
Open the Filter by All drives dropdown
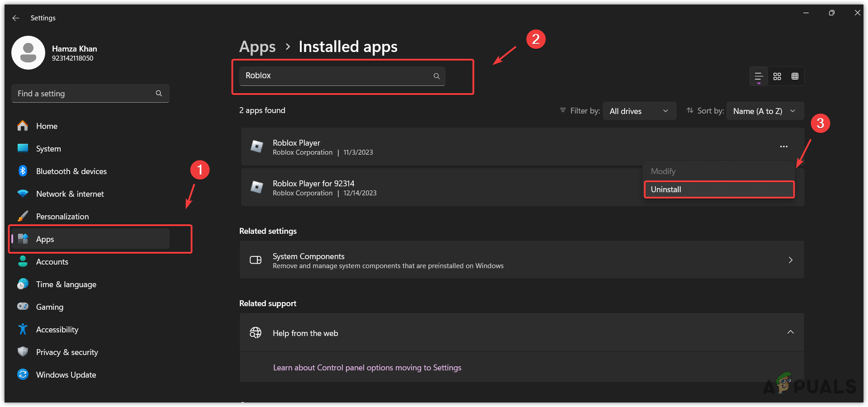(x=639, y=111)
